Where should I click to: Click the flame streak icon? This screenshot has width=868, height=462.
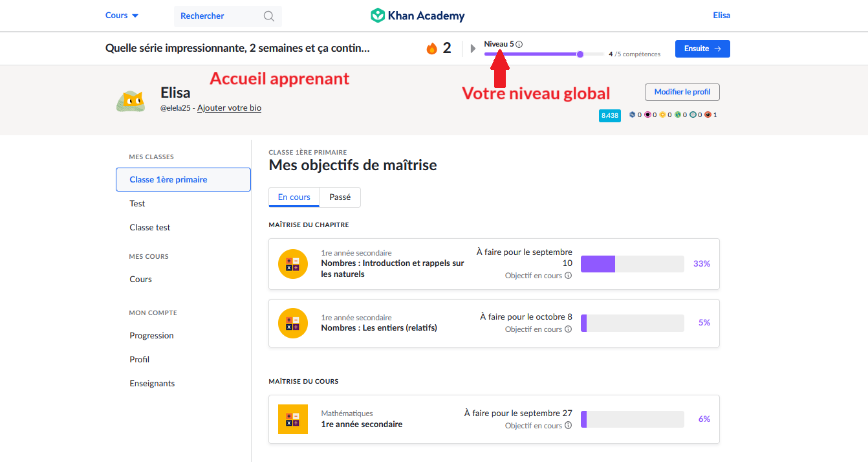(x=431, y=49)
